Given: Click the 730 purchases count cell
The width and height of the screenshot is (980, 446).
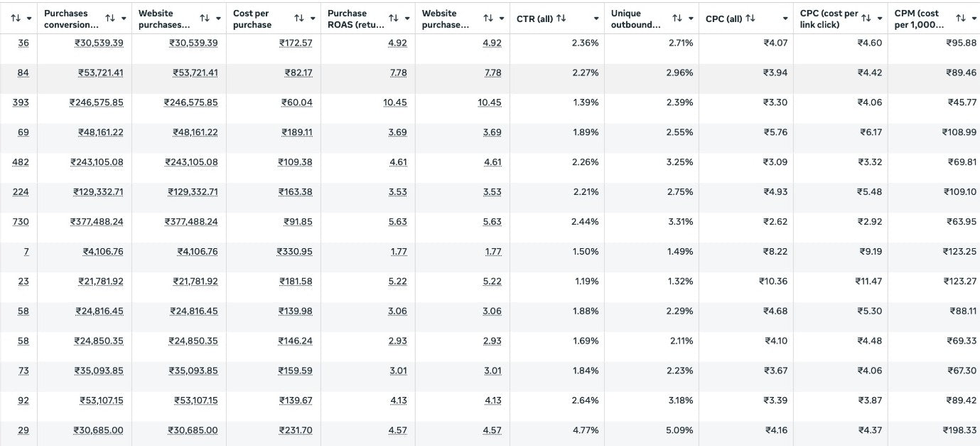Looking at the screenshot, I should click(x=21, y=222).
